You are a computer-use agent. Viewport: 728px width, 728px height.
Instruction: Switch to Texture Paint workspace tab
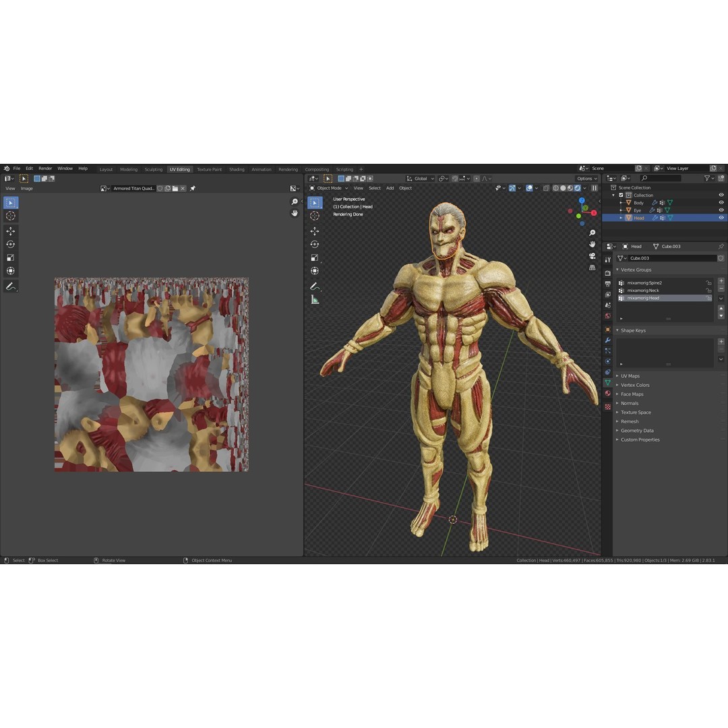210,169
